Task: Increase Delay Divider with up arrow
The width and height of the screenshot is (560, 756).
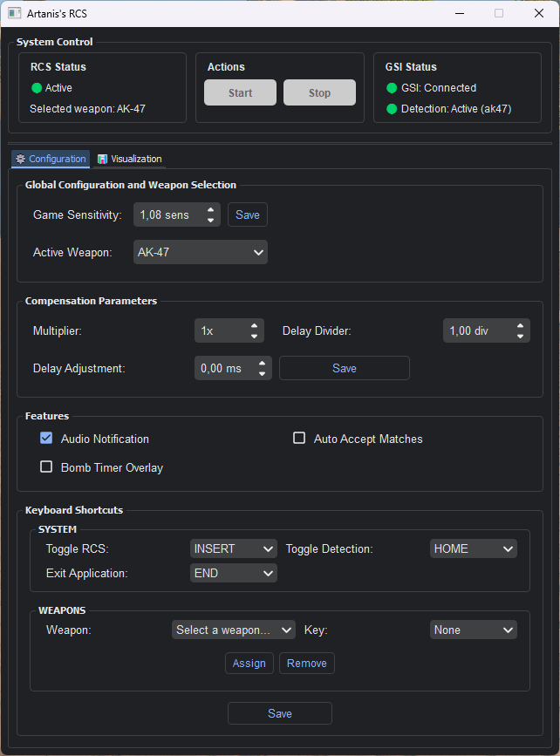Action: (520, 325)
